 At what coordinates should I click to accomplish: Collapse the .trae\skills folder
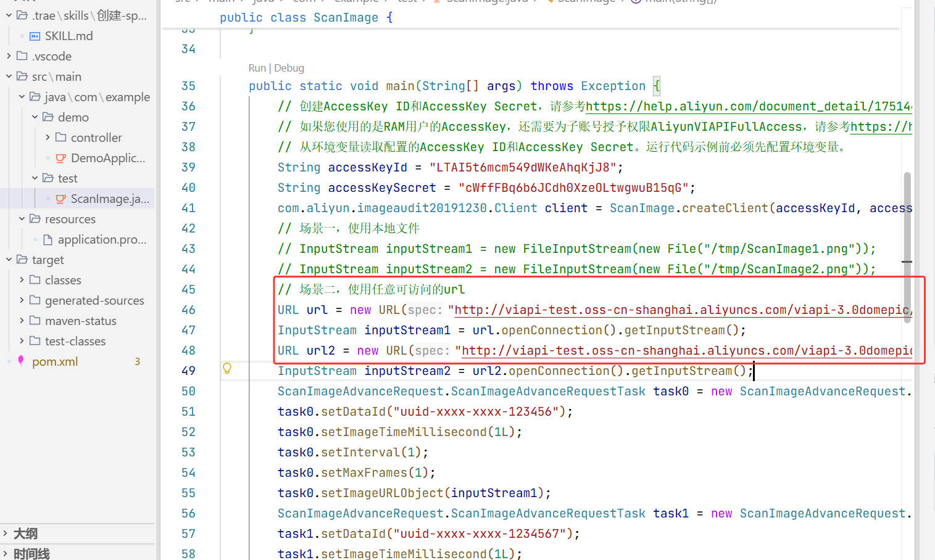pos(9,15)
